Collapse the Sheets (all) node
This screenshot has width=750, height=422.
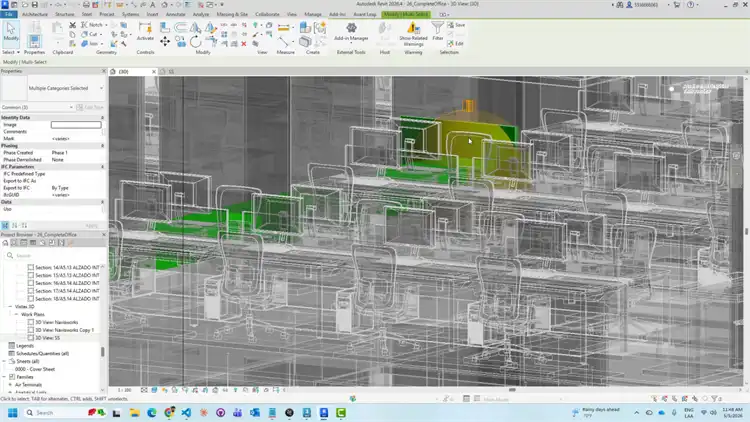pyautogui.click(x=4, y=361)
